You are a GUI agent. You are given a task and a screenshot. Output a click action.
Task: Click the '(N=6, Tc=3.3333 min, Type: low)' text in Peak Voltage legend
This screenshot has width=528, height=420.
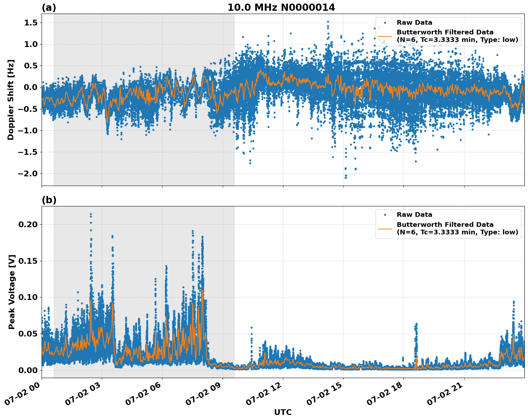pos(457,232)
